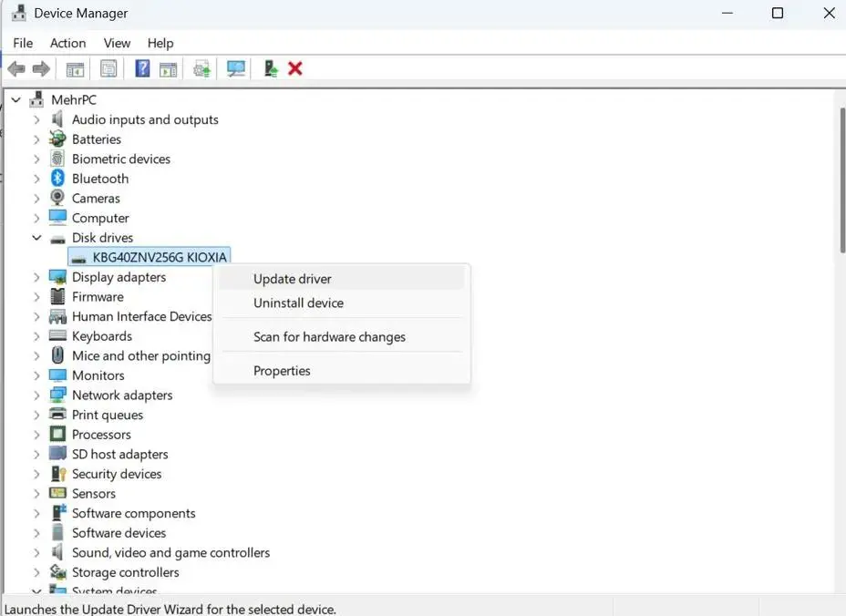
Task: Open the blue Help question-mark toolbar icon
Action: point(142,68)
